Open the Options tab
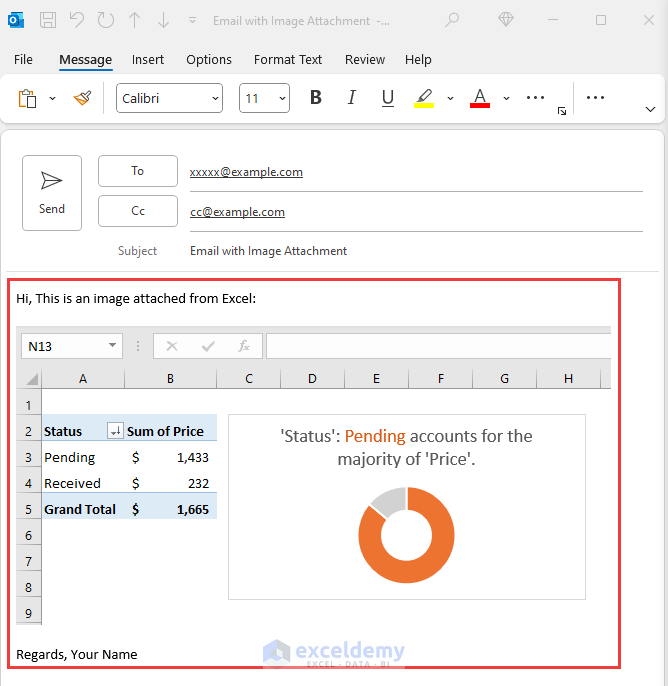 (209, 60)
